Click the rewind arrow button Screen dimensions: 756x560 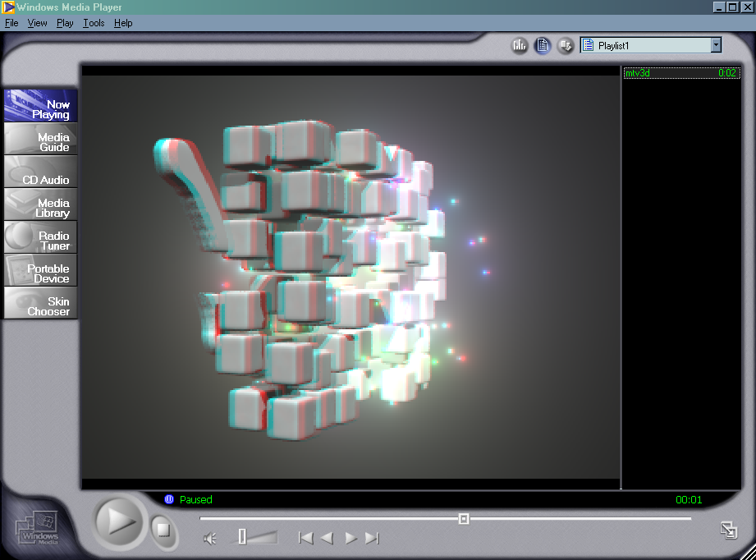pos(328,538)
